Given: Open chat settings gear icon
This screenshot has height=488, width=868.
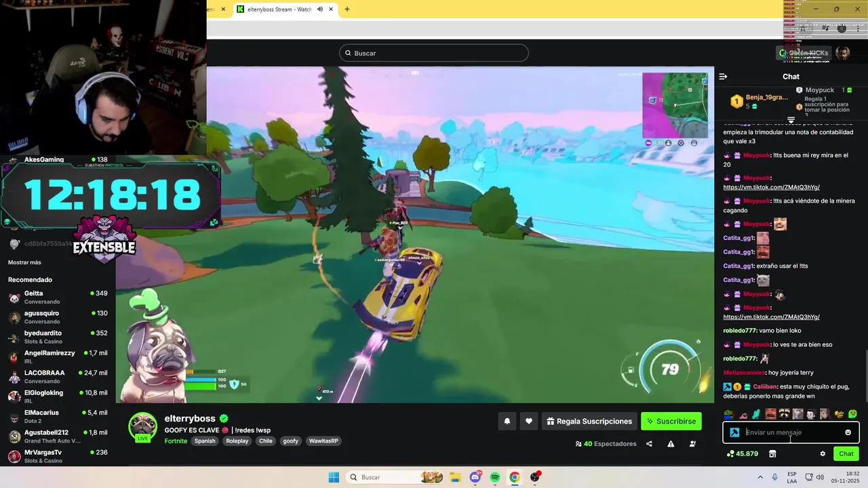Looking at the screenshot, I should (823, 454).
